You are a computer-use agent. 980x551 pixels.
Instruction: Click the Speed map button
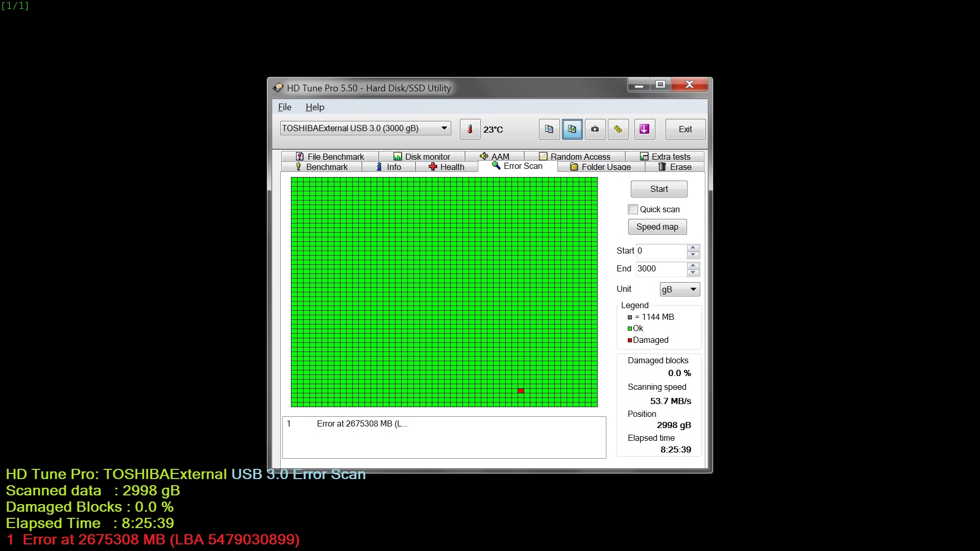(x=657, y=227)
